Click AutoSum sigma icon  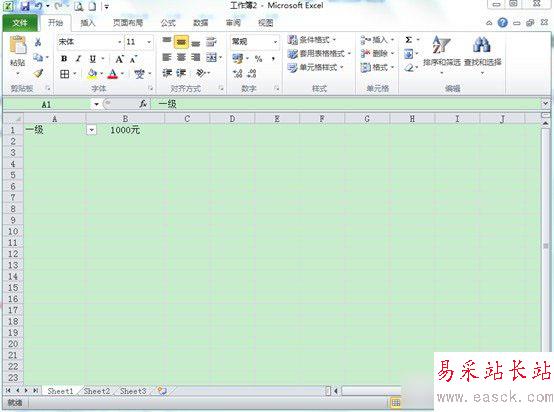click(x=408, y=40)
